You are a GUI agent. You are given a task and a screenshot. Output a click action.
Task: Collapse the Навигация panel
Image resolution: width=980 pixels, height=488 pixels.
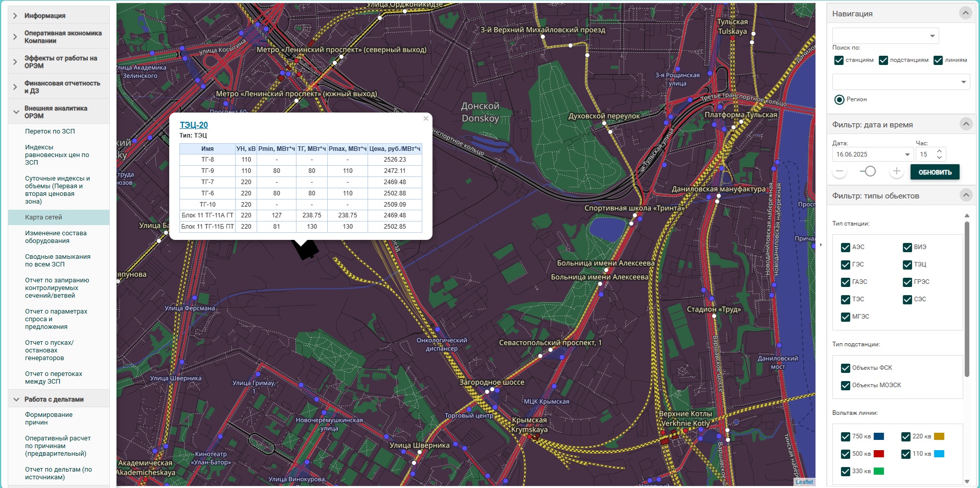[965, 13]
